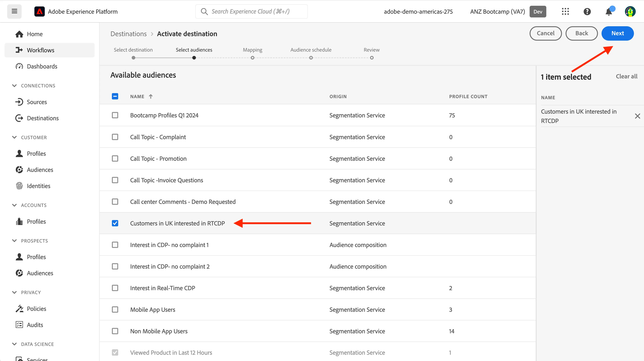
Task: Remove selected audience with X icon
Action: coord(637,116)
